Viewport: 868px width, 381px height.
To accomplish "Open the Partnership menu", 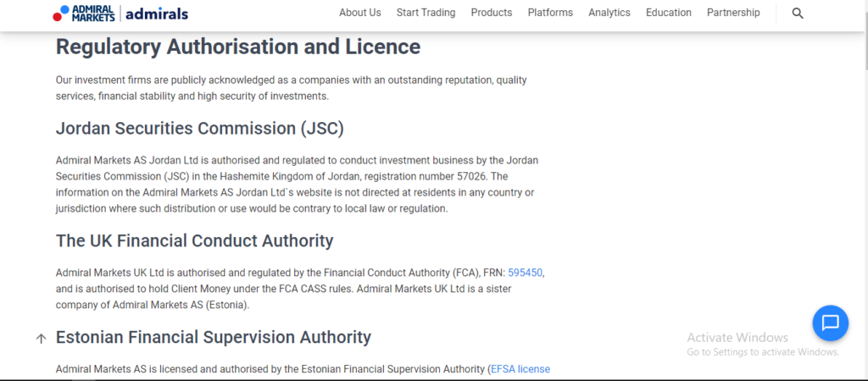I will (733, 13).
